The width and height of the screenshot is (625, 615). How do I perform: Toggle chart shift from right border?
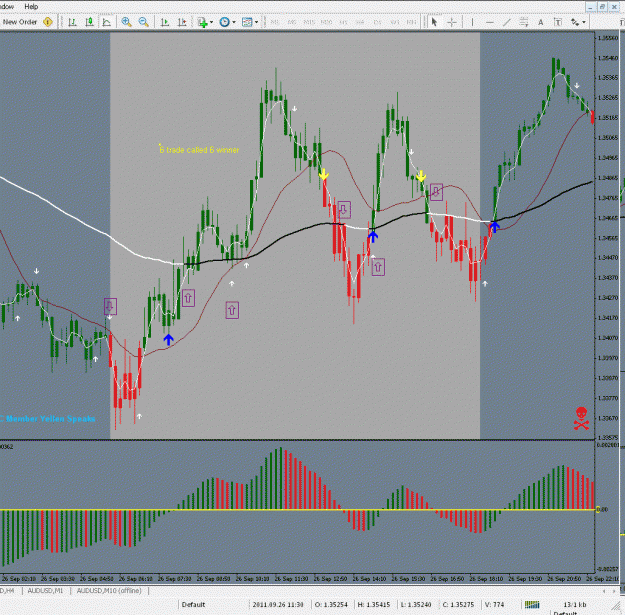coord(182,22)
